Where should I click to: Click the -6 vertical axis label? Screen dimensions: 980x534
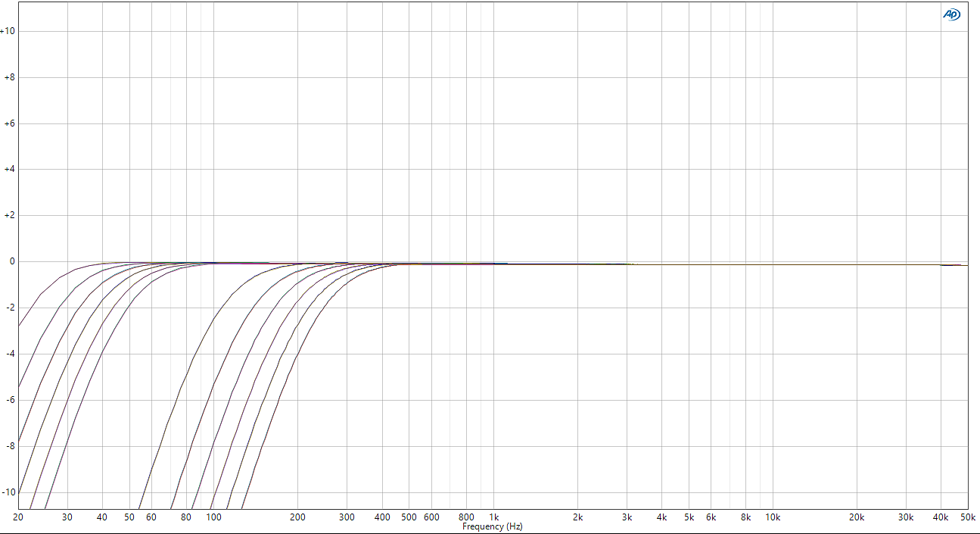coord(10,401)
